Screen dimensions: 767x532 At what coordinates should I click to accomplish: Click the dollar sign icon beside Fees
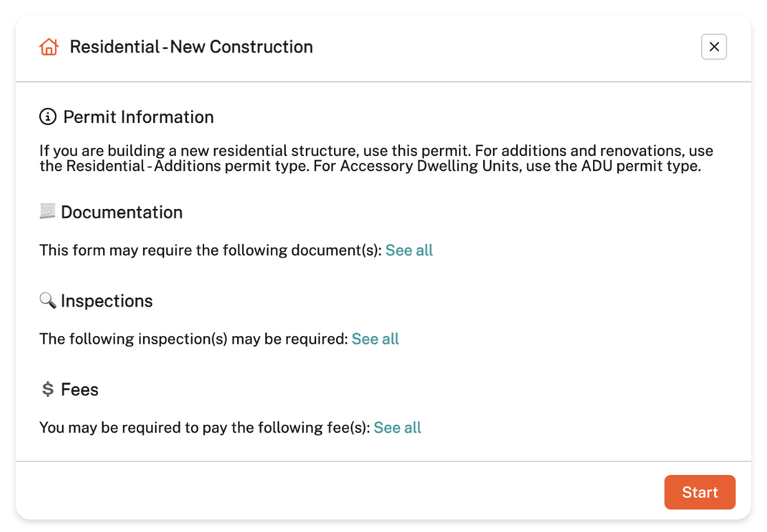coord(47,389)
